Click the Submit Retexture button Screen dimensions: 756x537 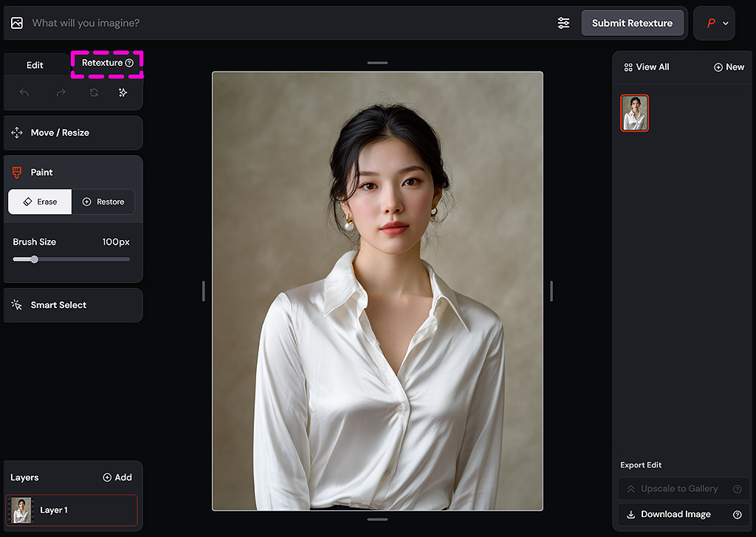633,23
